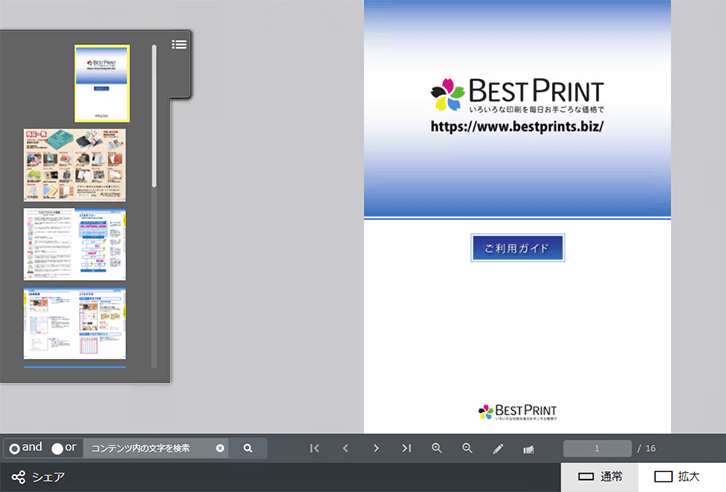
Task: Click the シェア share label
Action: point(48,477)
